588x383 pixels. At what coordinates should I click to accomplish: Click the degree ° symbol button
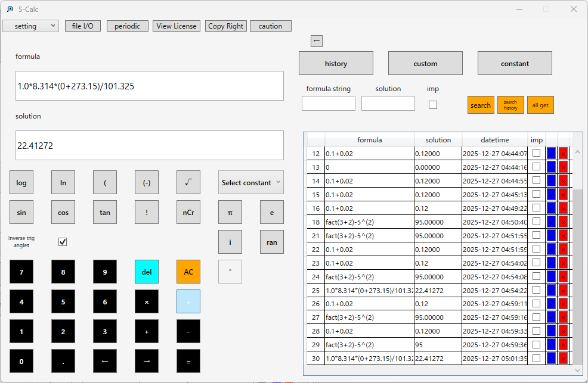pyautogui.click(x=230, y=272)
